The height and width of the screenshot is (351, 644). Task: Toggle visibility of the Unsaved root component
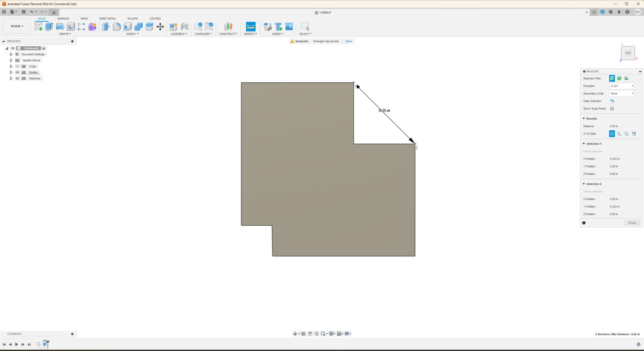pos(13,48)
